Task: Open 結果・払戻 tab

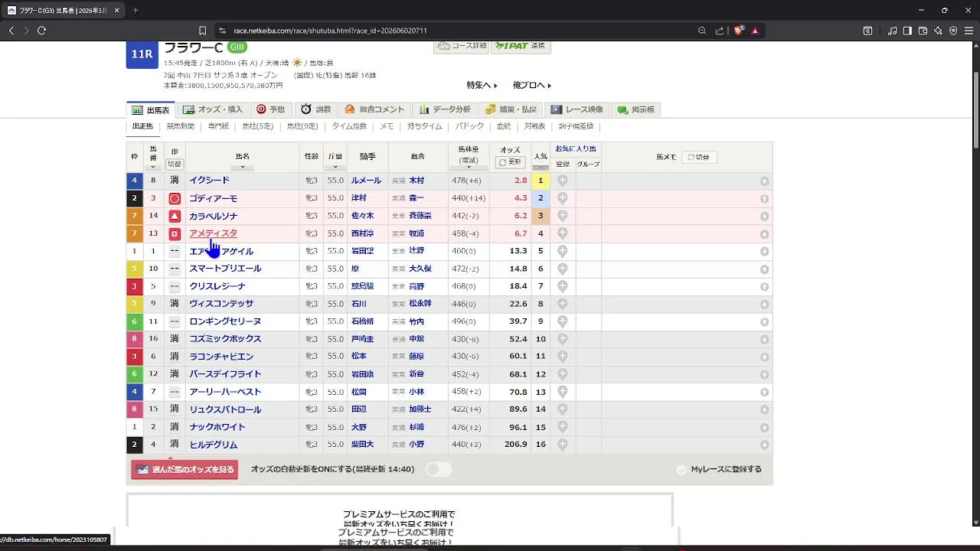Action: 511,109
